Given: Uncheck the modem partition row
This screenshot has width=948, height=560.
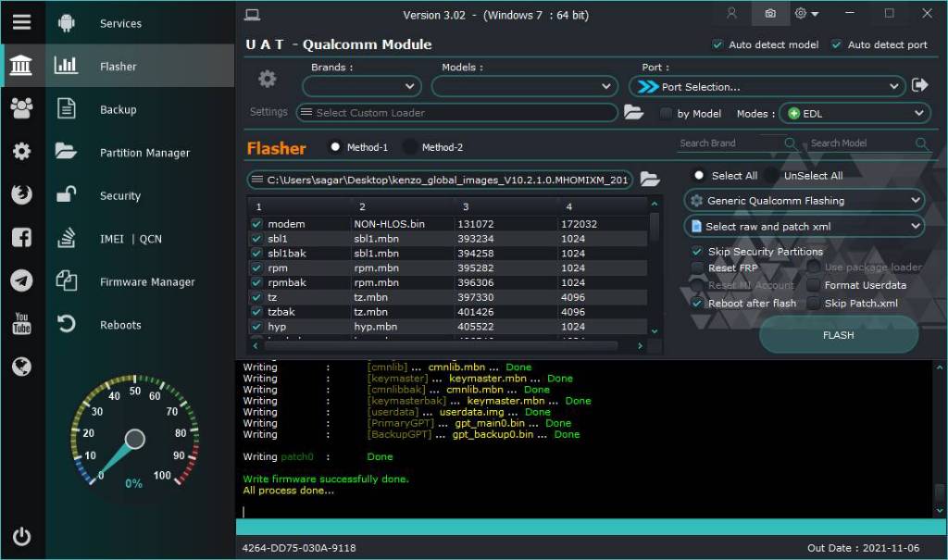Looking at the screenshot, I should pos(256,224).
